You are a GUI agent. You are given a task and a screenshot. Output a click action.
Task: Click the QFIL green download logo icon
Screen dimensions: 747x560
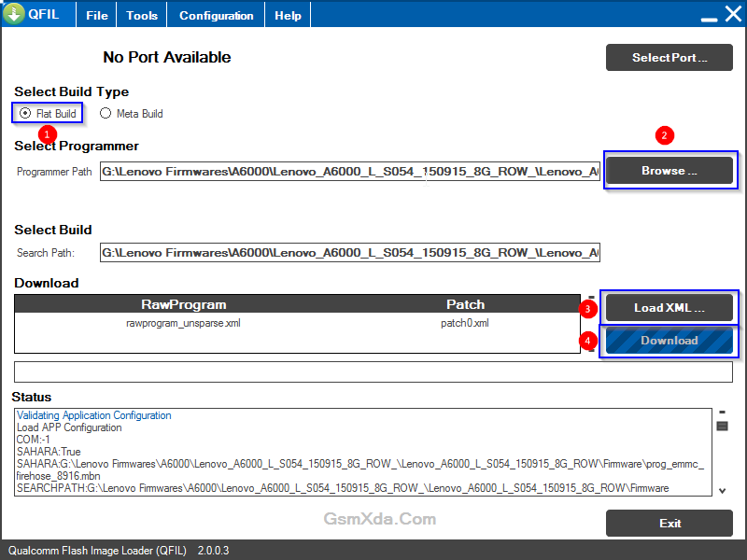(14, 13)
